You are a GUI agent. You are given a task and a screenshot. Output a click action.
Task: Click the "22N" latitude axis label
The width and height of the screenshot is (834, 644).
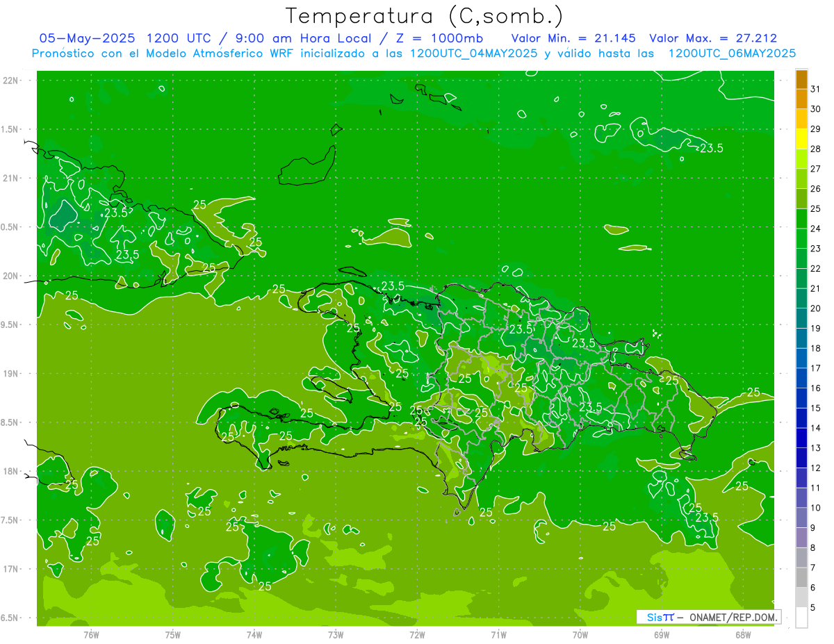click(11, 81)
